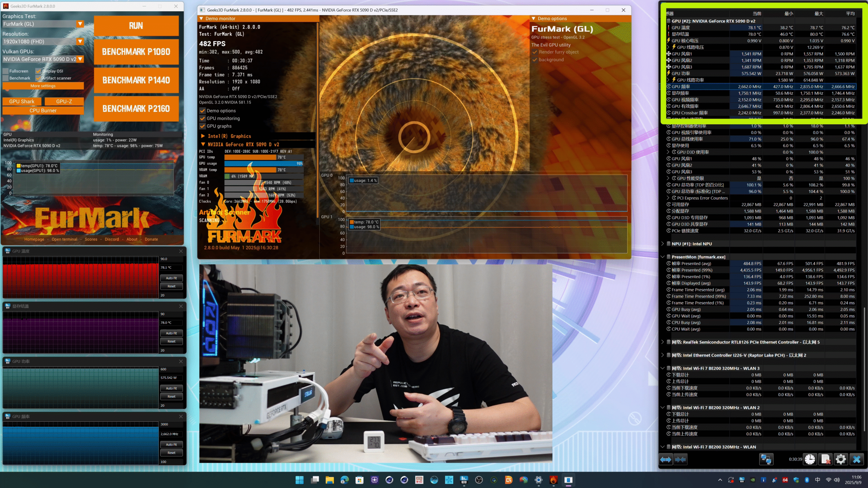This screenshot has height=488, width=868.
Task: Uncheck the GPU graphs checkbox
Action: coord(202,126)
